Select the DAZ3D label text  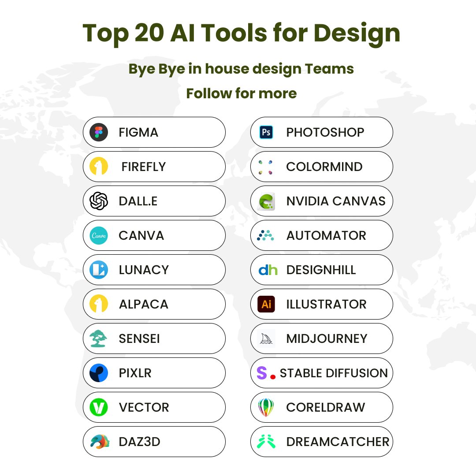[x=140, y=442]
